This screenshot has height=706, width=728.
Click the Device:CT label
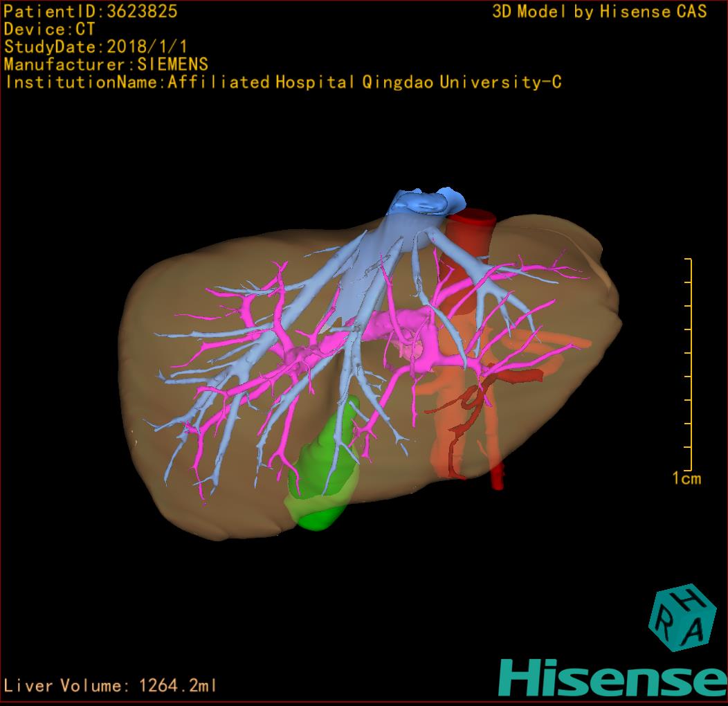click(x=49, y=29)
